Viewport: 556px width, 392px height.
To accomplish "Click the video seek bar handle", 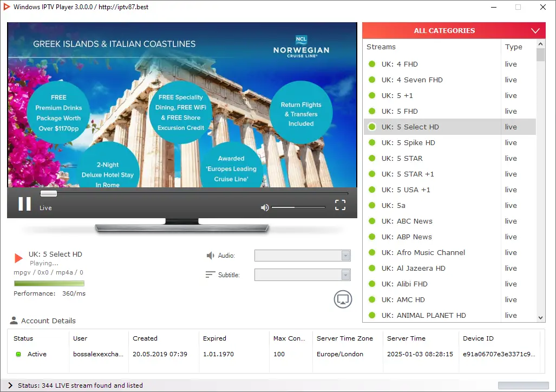I will click(x=49, y=193).
